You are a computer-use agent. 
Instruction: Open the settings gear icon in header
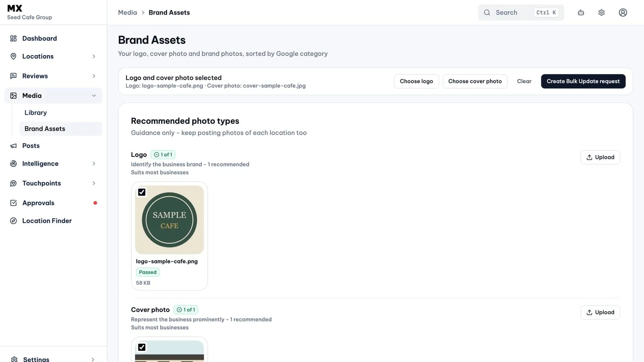click(x=601, y=12)
